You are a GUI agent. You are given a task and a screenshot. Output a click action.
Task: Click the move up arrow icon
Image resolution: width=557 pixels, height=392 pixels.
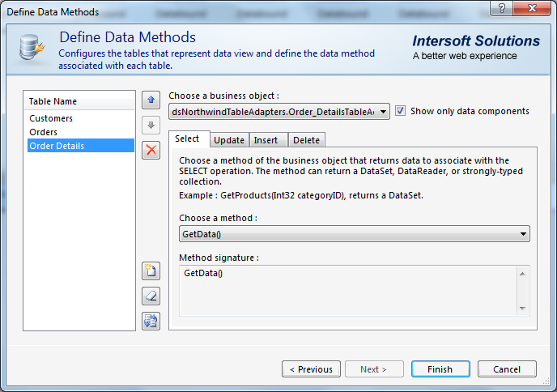point(151,100)
